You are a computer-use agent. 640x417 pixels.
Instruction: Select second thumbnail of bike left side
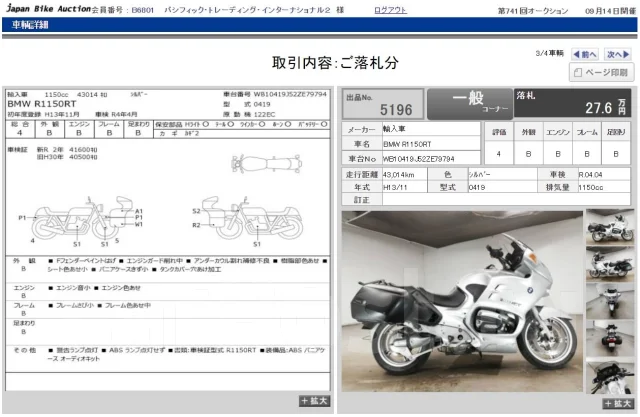(610, 264)
